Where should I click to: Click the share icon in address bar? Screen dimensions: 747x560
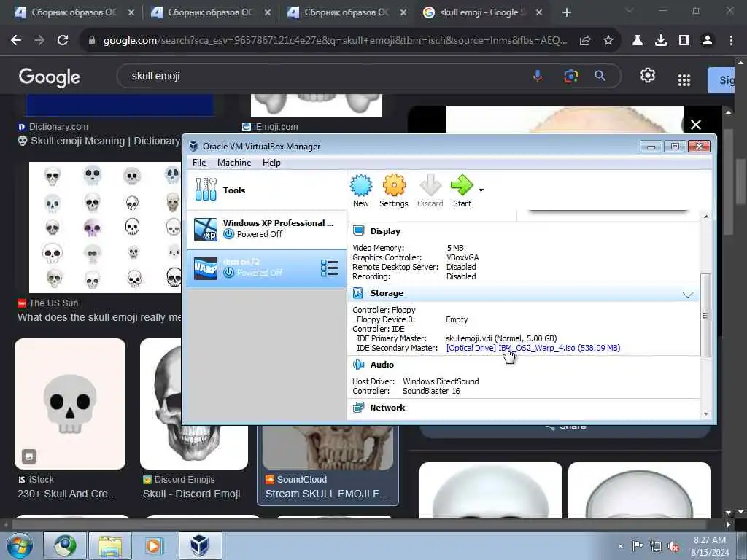[585, 41]
